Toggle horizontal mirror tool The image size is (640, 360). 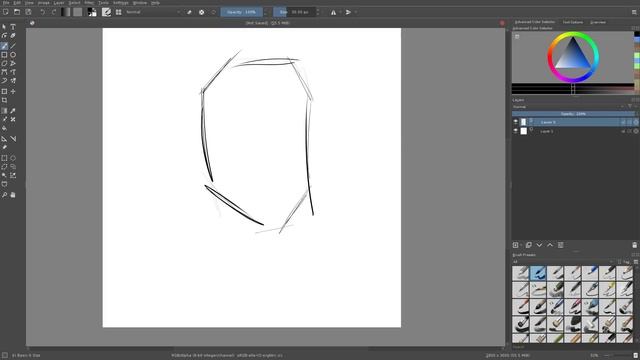coord(333,12)
